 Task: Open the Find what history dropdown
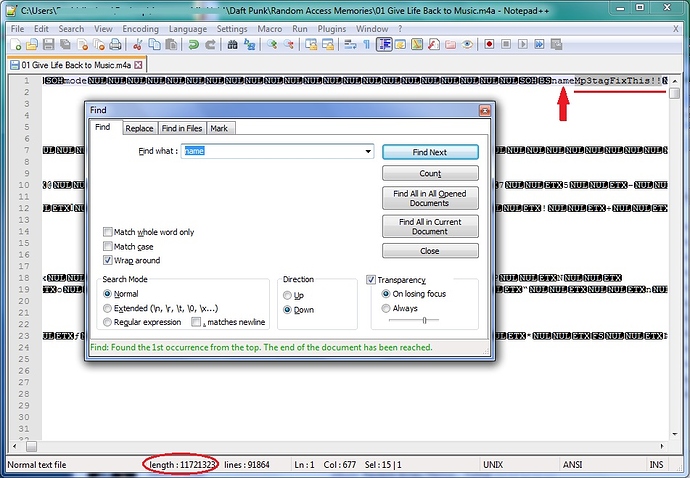[x=368, y=151]
